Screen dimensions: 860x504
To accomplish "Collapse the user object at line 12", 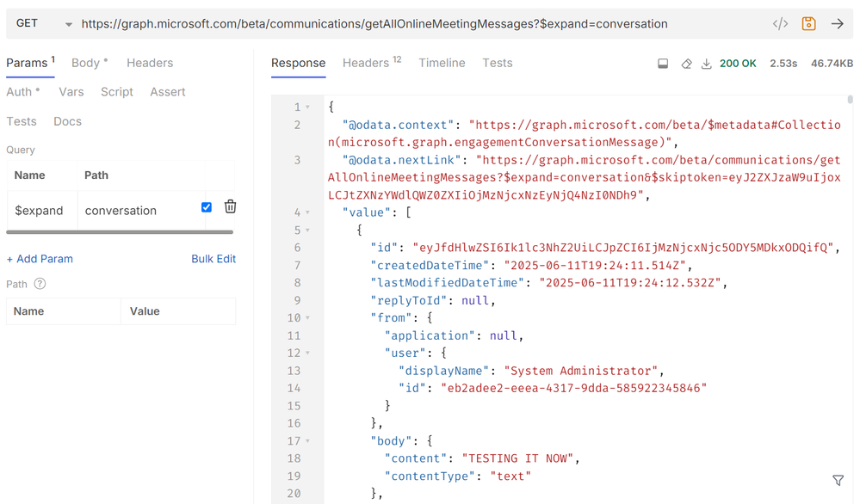I will (x=307, y=353).
